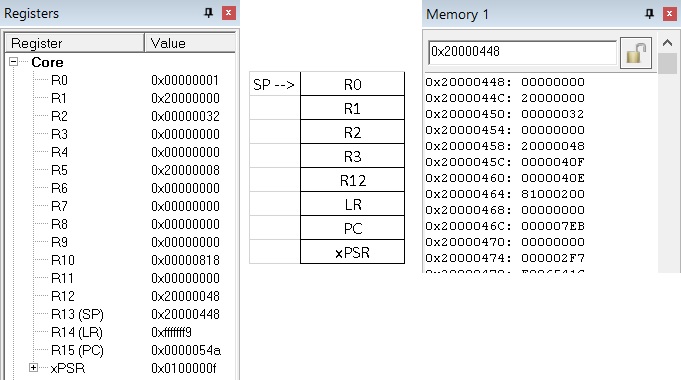Click the xPSR cell in stack diagram
The width and height of the screenshot is (681, 380).
pos(352,252)
